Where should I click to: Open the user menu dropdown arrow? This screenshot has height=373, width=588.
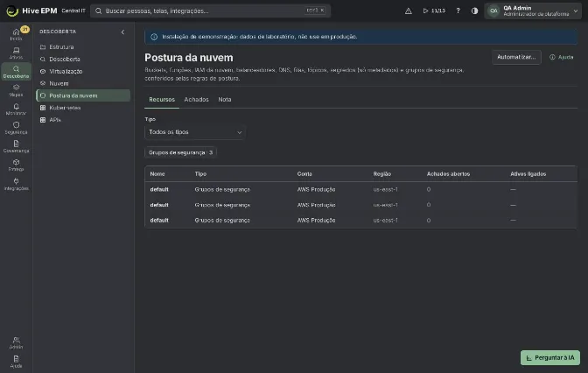[x=576, y=11]
